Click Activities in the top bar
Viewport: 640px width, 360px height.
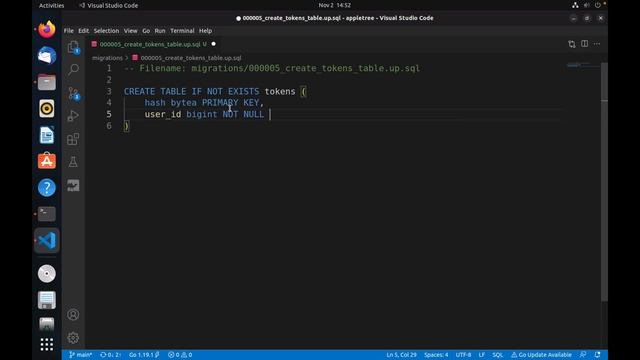[x=51, y=5]
